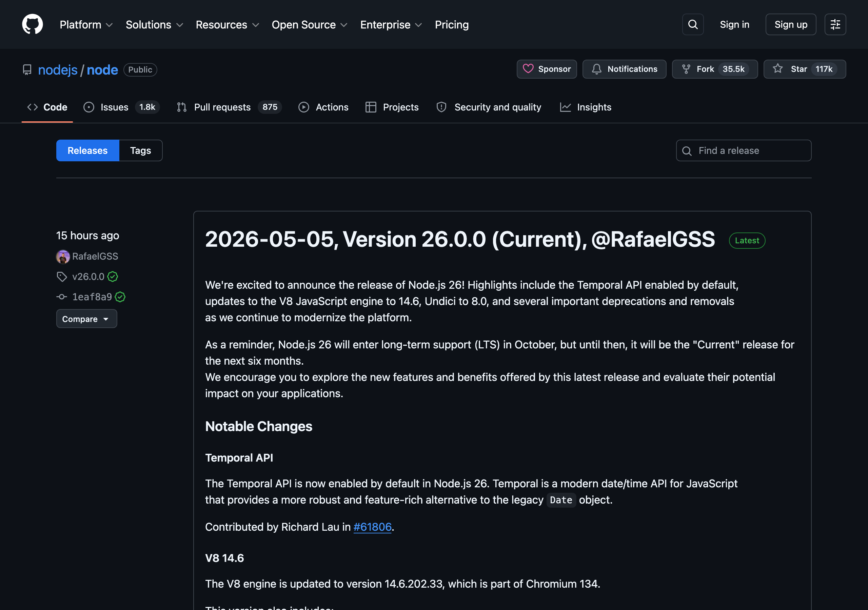
Task: Click the inline Date code label
Action: [x=561, y=500]
